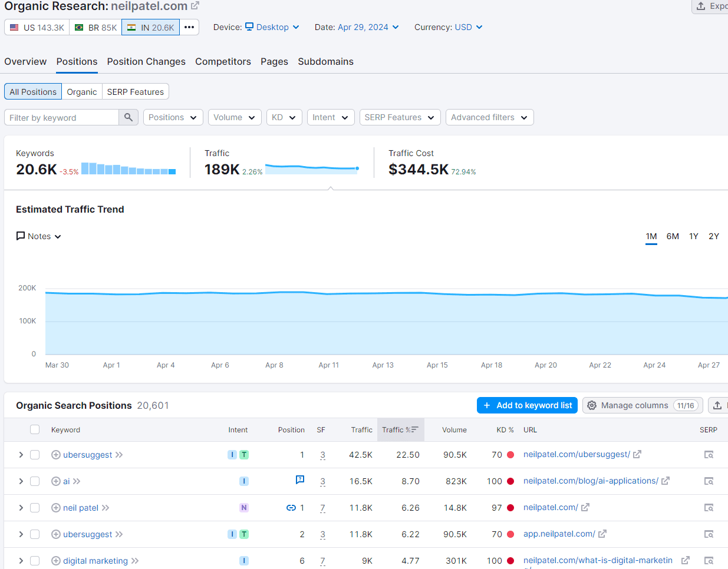The image size is (728, 569).
Task: Open the Volume filter dropdown
Action: (x=235, y=117)
